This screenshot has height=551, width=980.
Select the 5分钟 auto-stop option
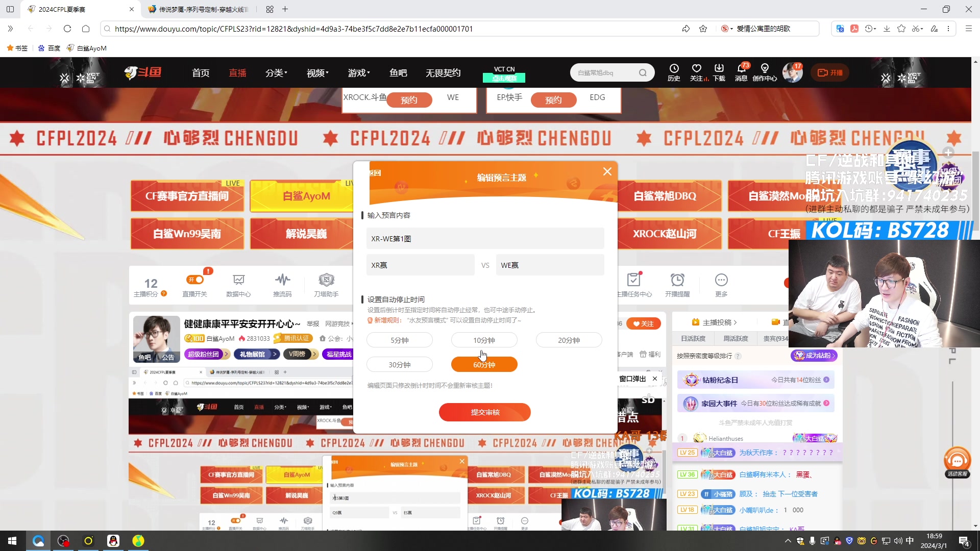pos(399,340)
